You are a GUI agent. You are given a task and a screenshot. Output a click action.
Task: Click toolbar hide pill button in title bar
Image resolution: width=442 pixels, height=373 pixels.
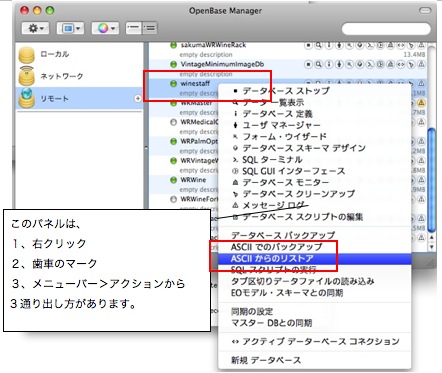[x=425, y=10]
